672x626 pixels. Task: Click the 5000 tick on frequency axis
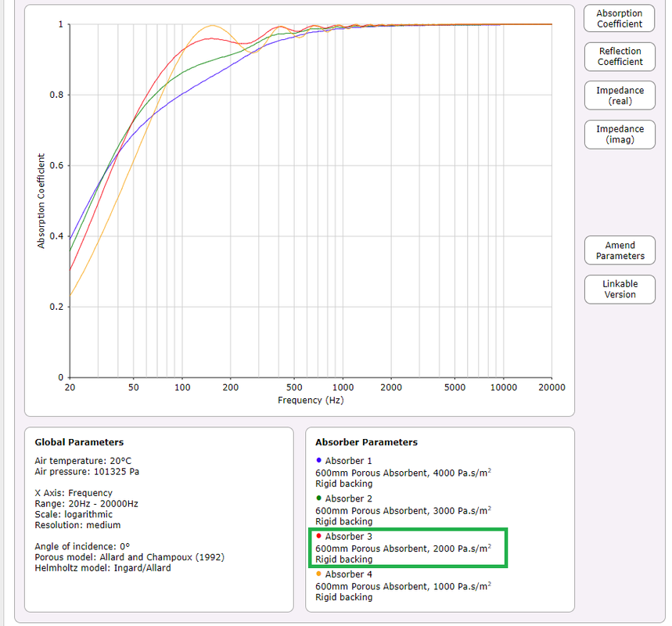pyautogui.click(x=455, y=387)
